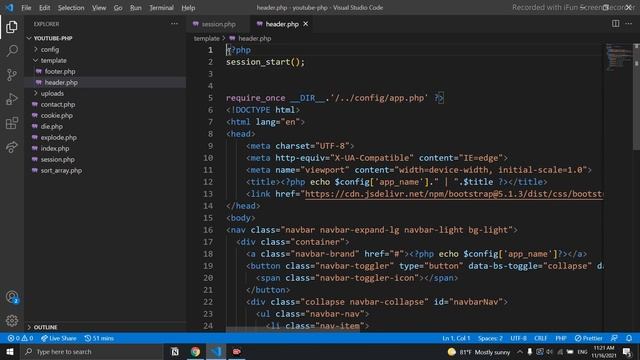Open Explorer more actions ellipsis
640x360 pixels.
(x=174, y=24)
